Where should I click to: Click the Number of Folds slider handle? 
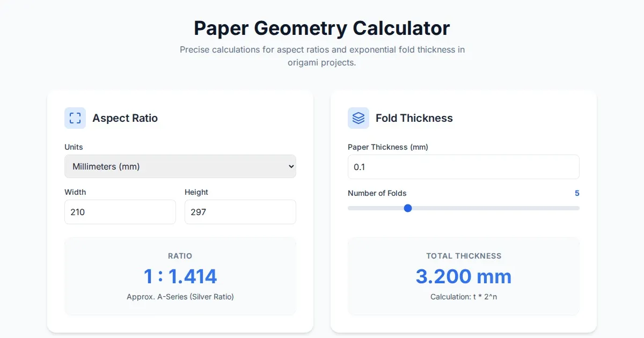tap(408, 208)
